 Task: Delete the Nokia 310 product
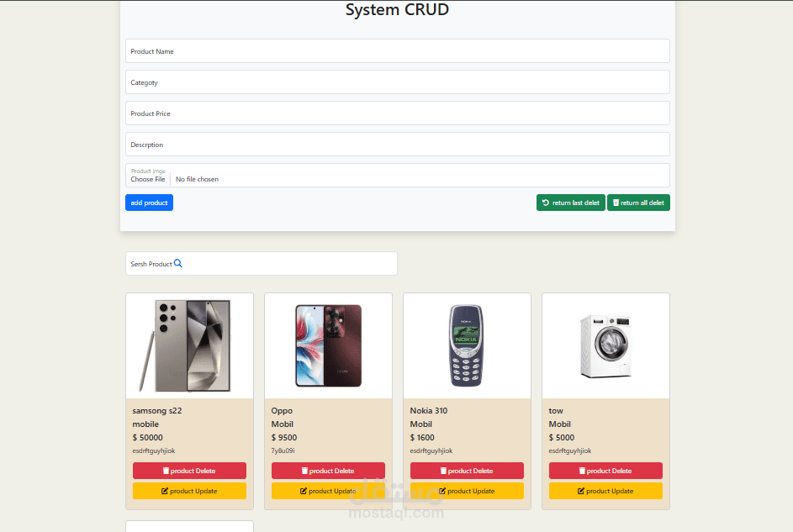467,471
